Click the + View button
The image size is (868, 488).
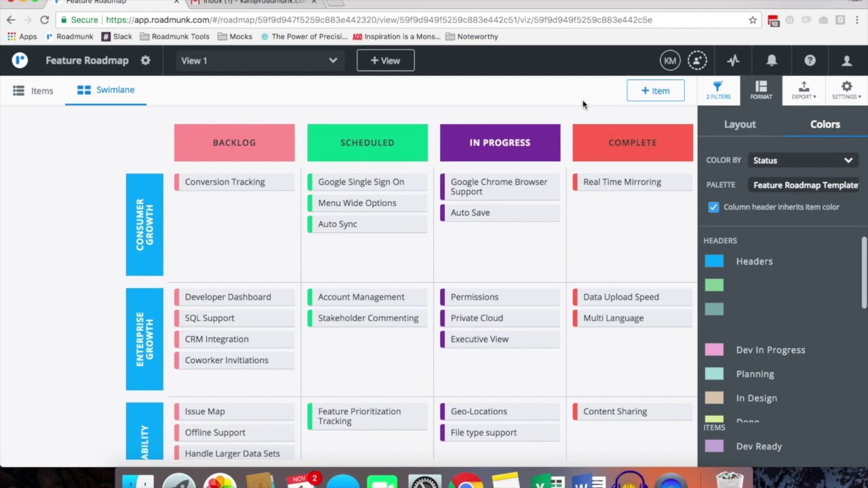(385, 60)
